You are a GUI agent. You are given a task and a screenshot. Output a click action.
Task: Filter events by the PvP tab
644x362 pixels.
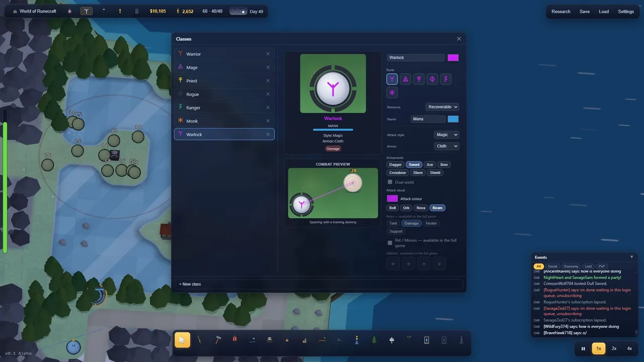click(602, 266)
